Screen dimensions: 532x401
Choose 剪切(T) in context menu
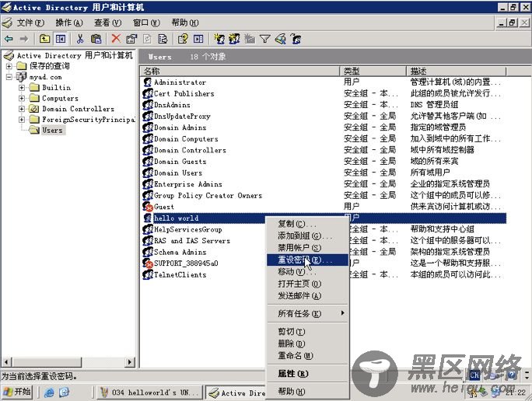pos(307,332)
